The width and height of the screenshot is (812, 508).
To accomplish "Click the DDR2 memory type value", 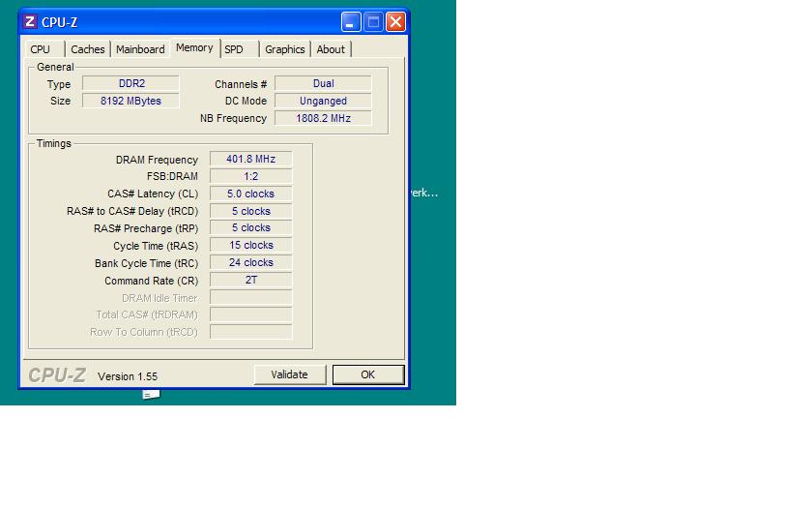I will [x=131, y=83].
